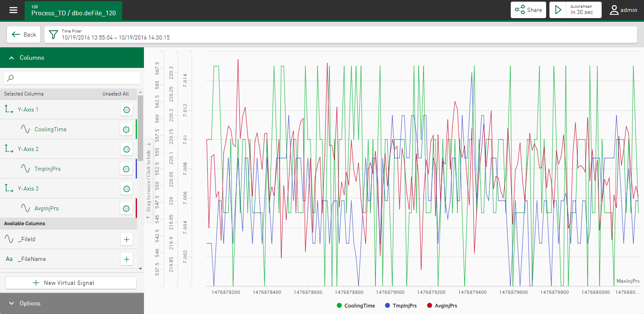
Task: Open CoolingTime settings gear
Action: click(126, 129)
